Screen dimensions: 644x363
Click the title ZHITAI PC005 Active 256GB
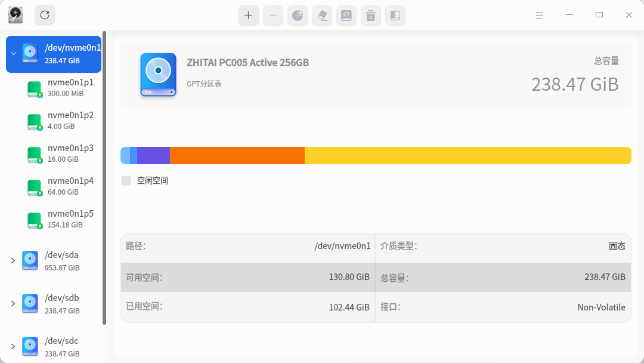[x=247, y=63]
